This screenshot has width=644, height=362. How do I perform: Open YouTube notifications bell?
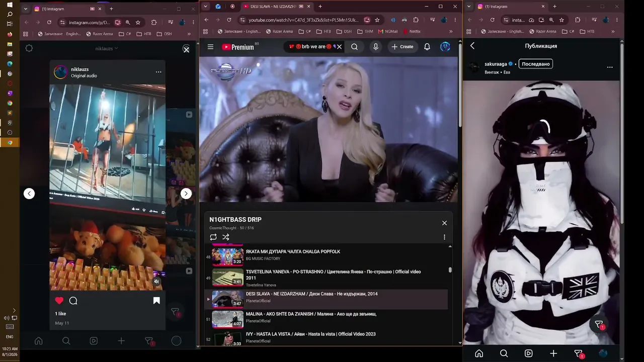(x=427, y=47)
